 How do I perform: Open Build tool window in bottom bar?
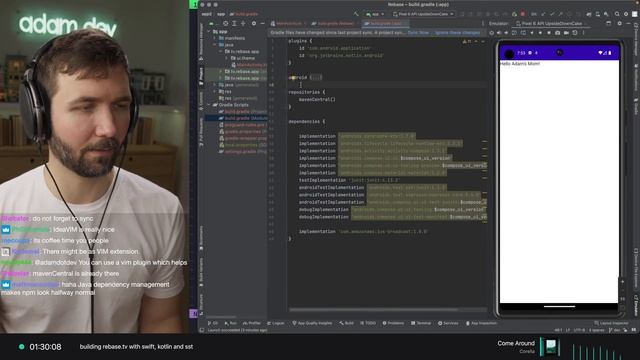point(347,323)
